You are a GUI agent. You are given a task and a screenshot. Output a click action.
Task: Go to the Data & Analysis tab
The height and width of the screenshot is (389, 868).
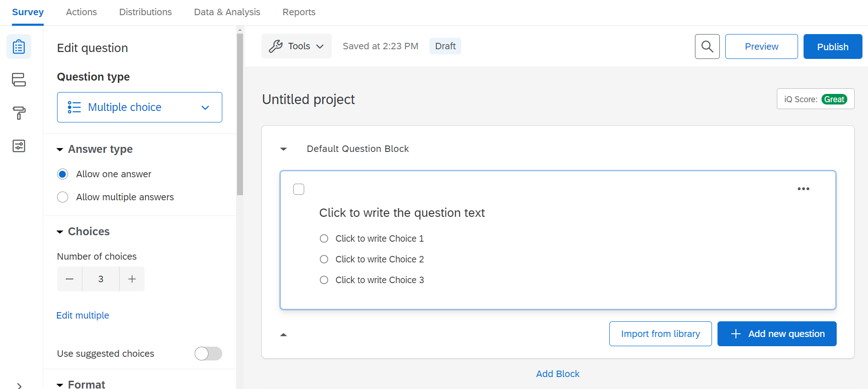[227, 12]
